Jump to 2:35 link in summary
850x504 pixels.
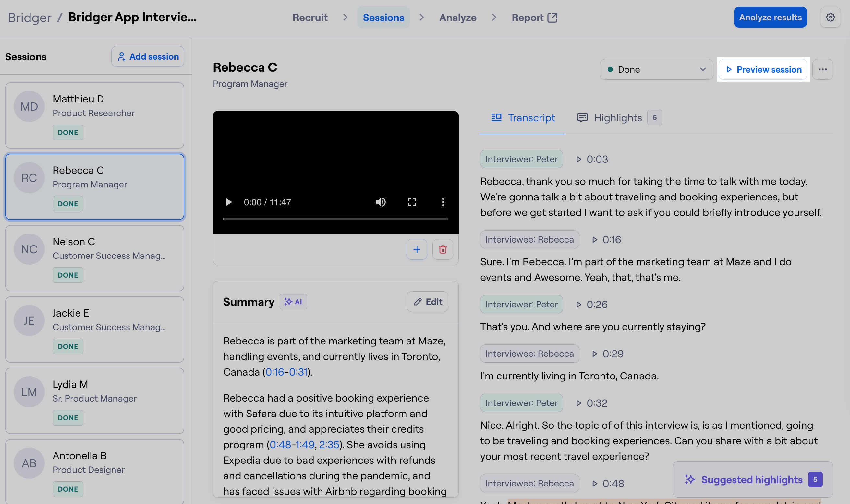[x=329, y=445]
